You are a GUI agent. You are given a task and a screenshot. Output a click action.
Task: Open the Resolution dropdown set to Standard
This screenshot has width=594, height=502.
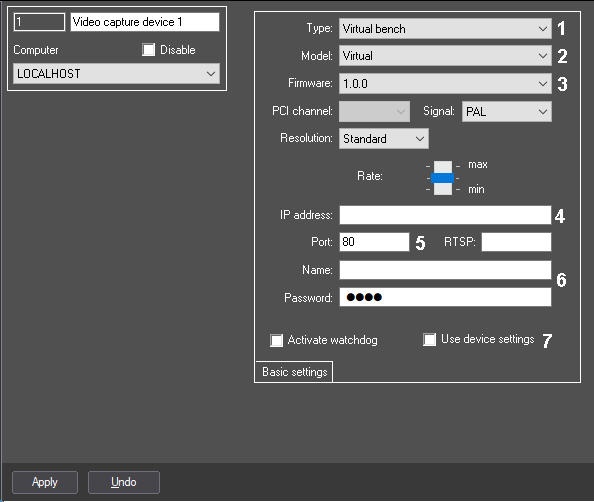coord(384,139)
